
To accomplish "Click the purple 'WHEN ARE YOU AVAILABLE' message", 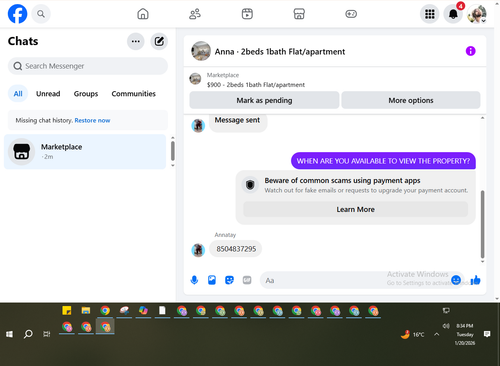I will pos(383,161).
